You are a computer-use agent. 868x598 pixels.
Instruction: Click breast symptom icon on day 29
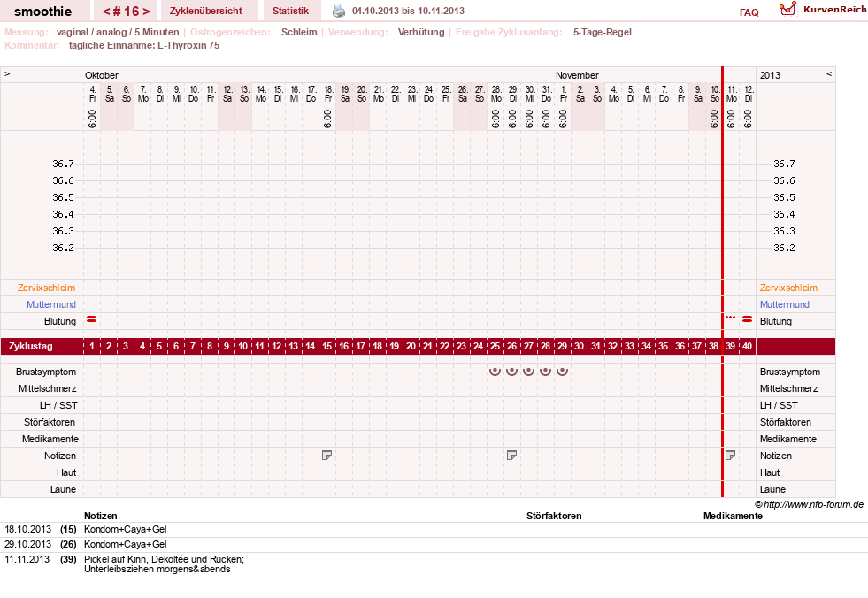click(562, 371)
